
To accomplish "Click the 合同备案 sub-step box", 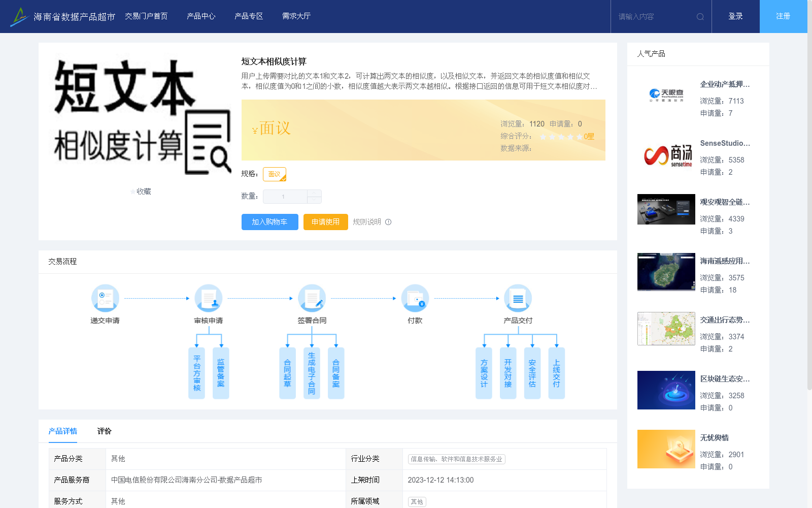I will pyautogui.click(x=336, y=373).
